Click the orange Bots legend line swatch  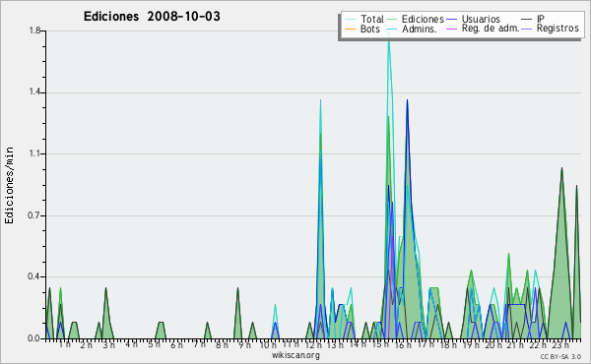pyautogui.click(x=350, y=29)
